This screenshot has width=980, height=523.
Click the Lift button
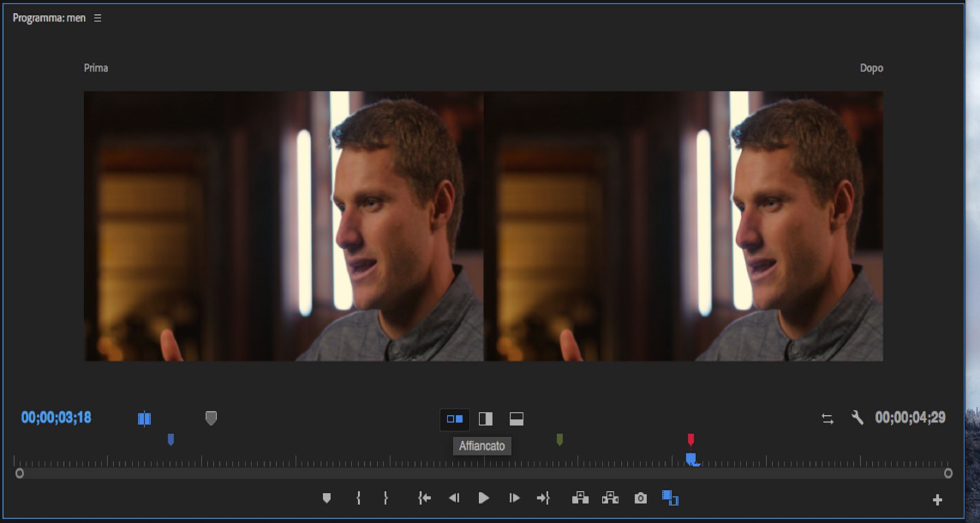(x=580, y=498)
